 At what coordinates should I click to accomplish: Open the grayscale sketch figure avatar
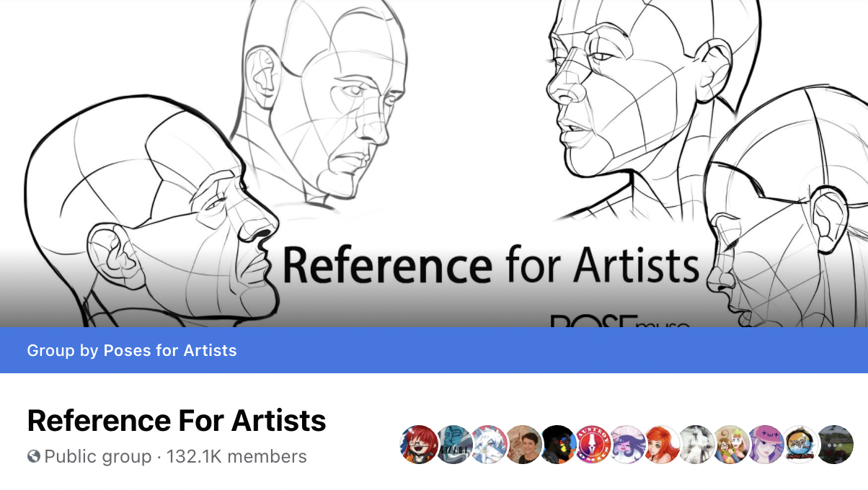point(696,444)
